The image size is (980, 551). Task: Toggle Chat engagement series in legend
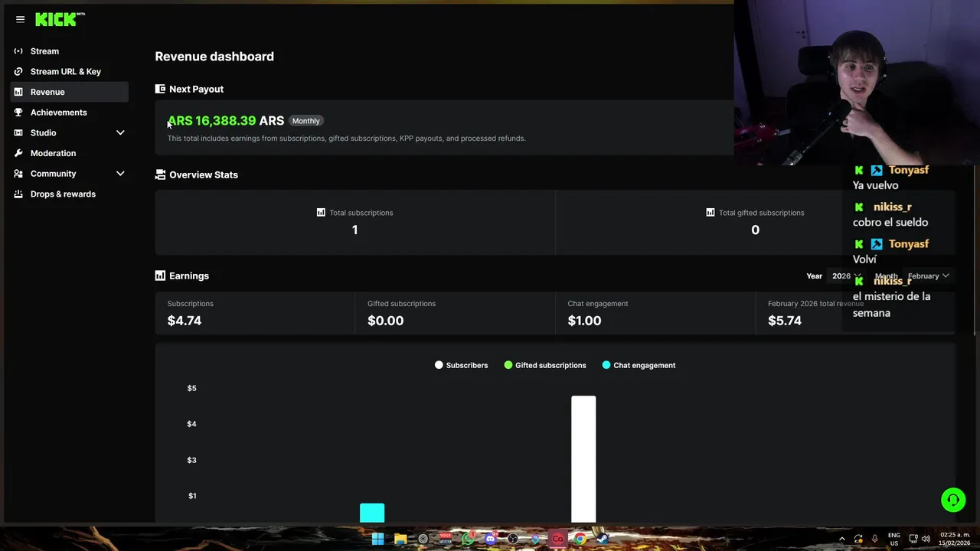[x=639, y=366]
